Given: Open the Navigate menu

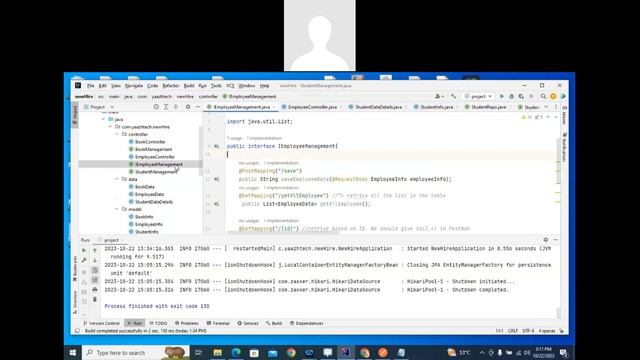Looking at the screenshot, I should click(134, 86).
